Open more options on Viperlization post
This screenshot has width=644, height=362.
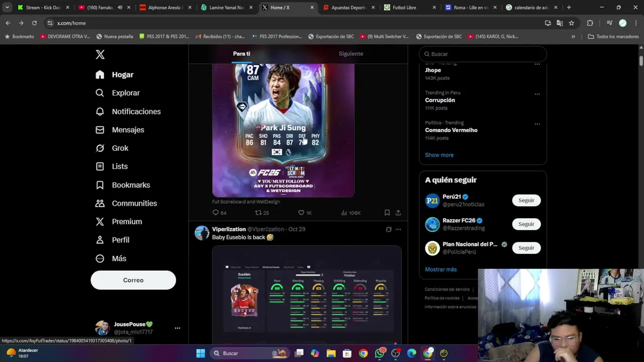(398, 229)
